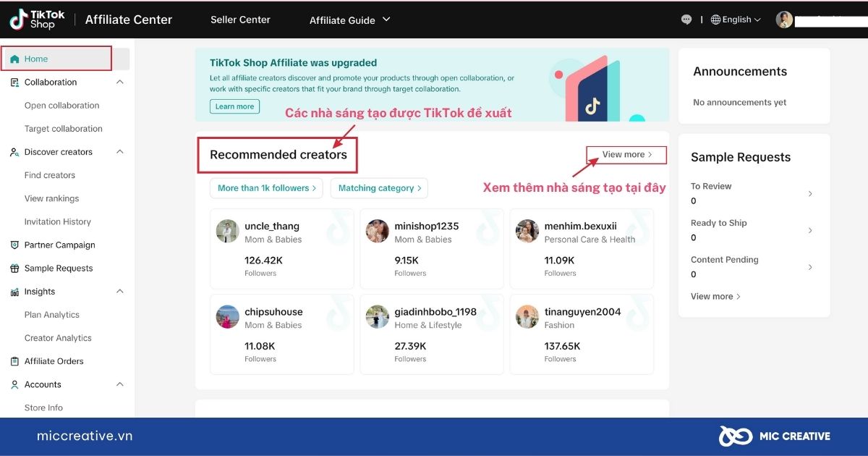Viewport: 868px width, 456px height.
Task: Collapse the Discover creators section chevron
Action: pyautogui.click(x=120, y=152)
